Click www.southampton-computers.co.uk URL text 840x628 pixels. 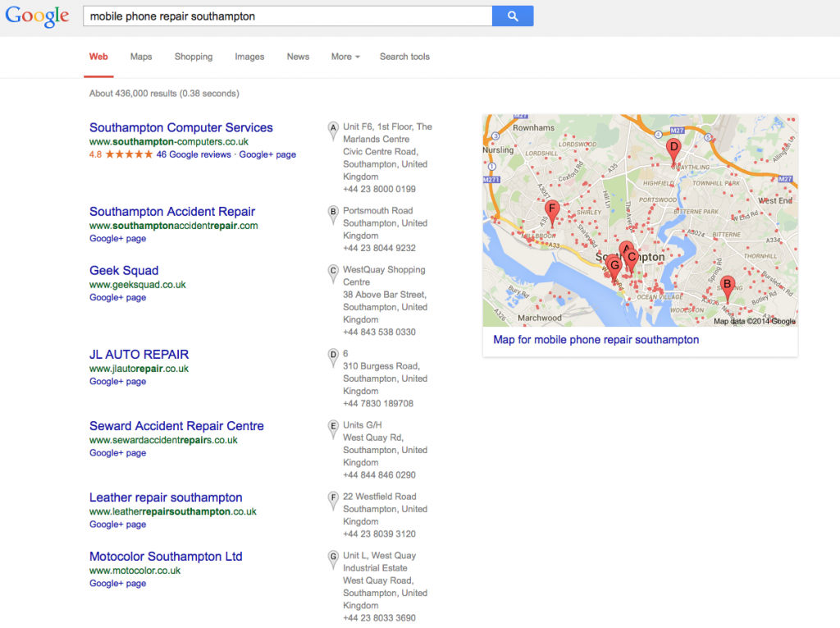pos(169,142)
